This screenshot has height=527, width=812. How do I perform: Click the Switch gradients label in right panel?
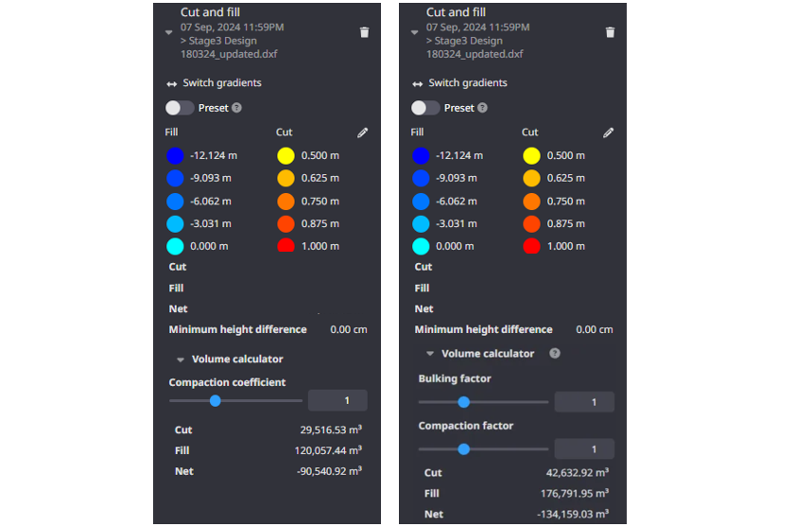[467, 83]
